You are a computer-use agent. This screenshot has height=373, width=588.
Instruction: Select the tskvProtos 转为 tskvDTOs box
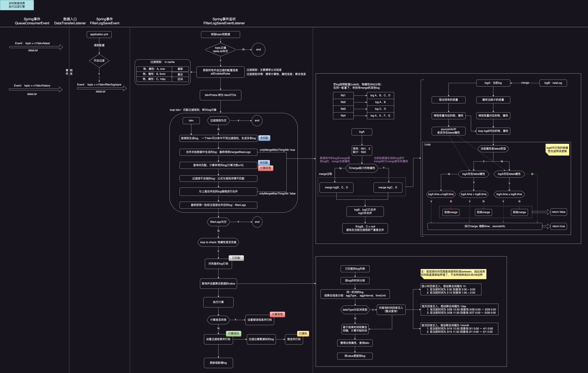pos(220,95)
